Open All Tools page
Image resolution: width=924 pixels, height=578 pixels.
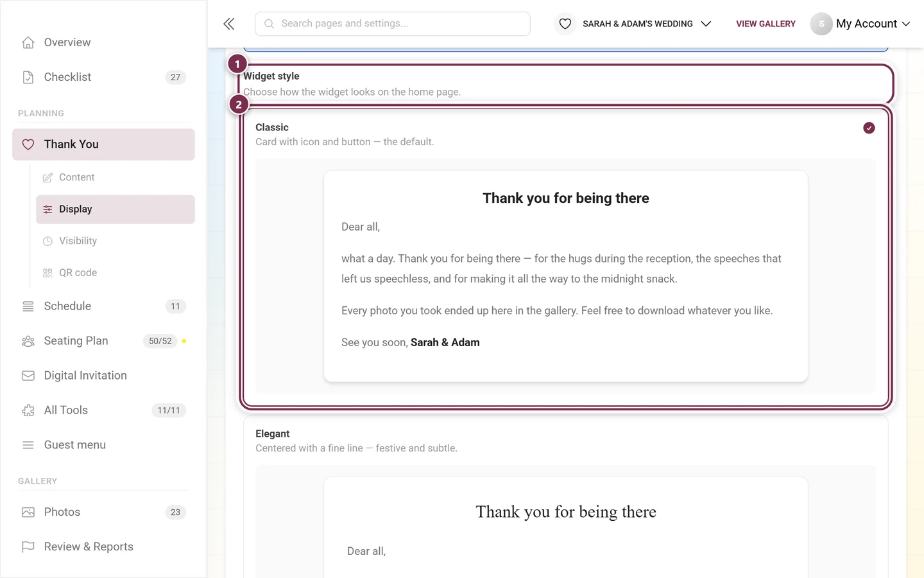point(103,410)
